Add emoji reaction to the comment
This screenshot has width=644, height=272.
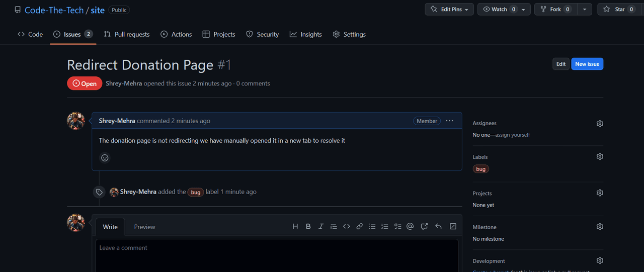pyautogui.click(x=105, y=158)
